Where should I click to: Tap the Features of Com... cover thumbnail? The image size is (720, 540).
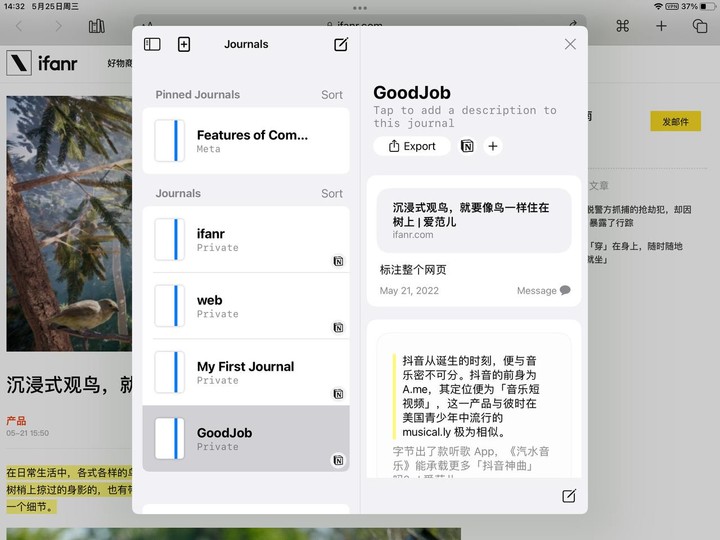click(x=169, y=141)
